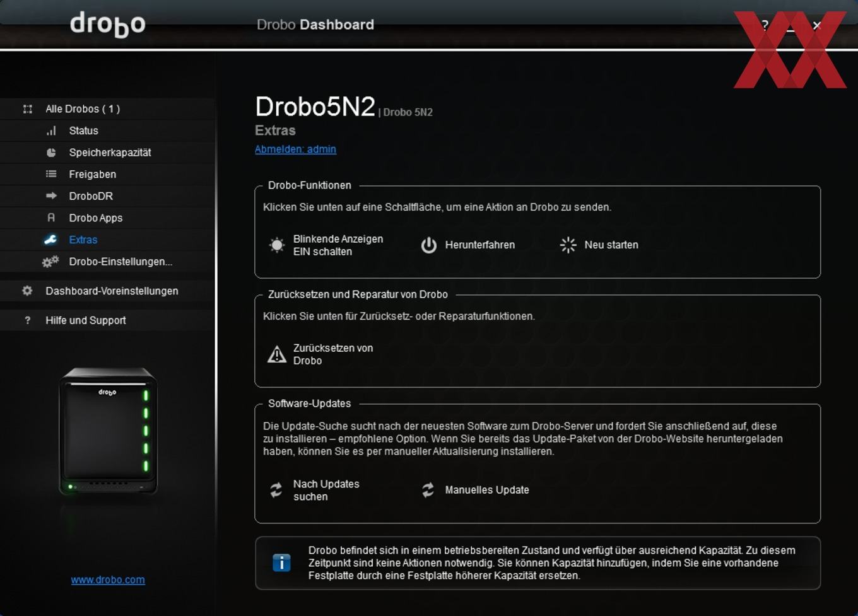Viewport: 858px width, 616px height.
Task: Click the Drobo Apps icon
Action: (51, 218)
